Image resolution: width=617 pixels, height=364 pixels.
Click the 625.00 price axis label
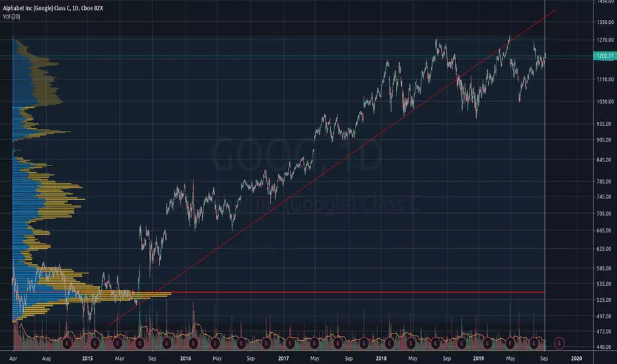point(605,249)
